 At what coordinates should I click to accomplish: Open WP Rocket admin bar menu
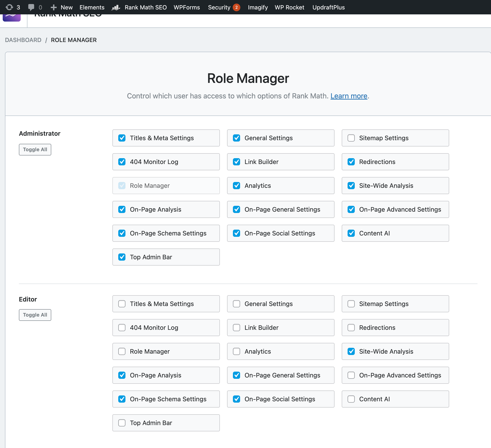pyautogui.click(x=289, y=7)
